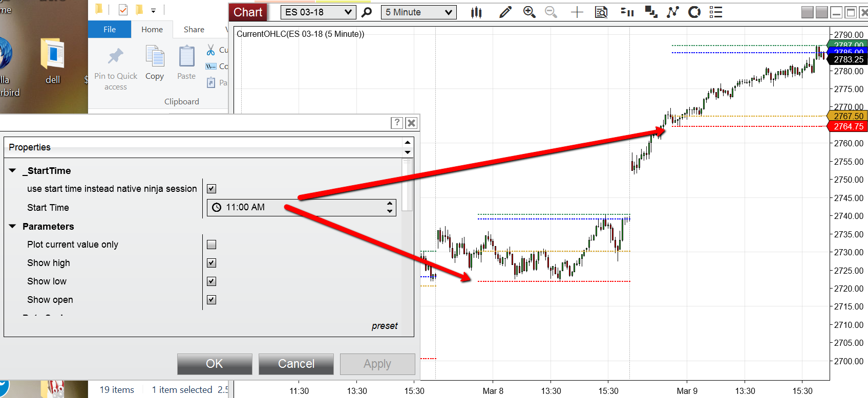Open the 5 Minute interval dropdown
This screenshot has width=868, height=398.
[x=418, y=12]
